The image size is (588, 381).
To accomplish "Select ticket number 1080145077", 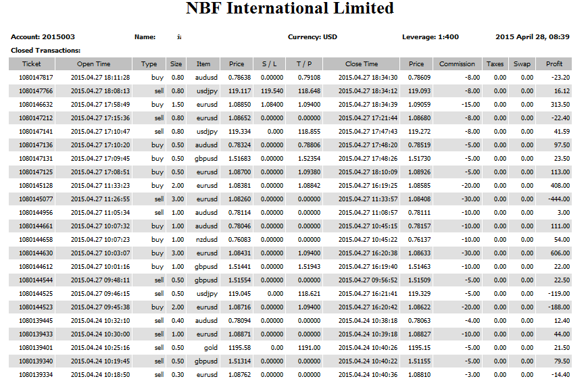I will pyautogui.click(x=36, y=199).
